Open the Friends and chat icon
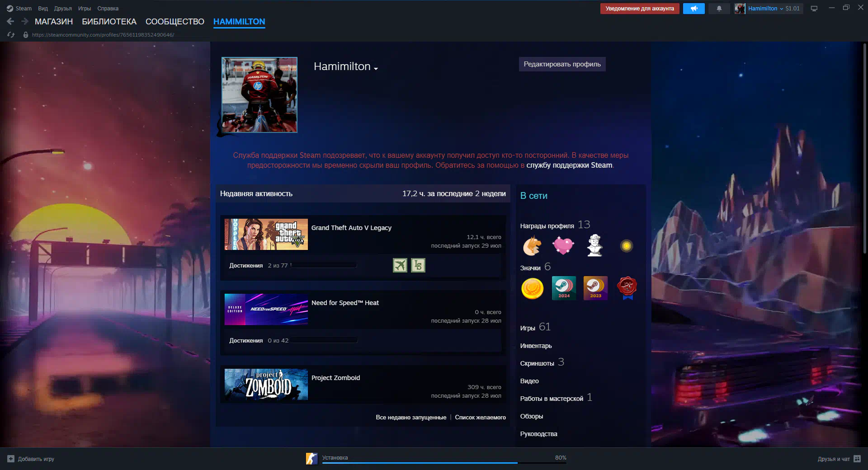The image size is (868, 470). (857, 459)
